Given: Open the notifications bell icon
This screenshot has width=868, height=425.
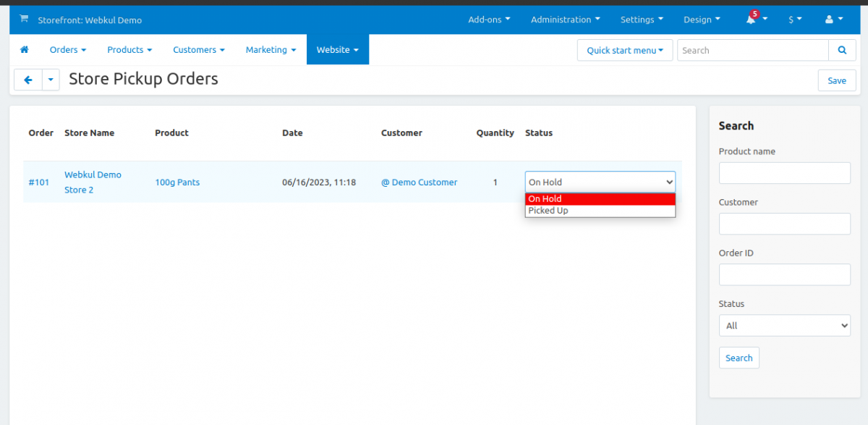Looking at the screenshot, I should [752, 20].
